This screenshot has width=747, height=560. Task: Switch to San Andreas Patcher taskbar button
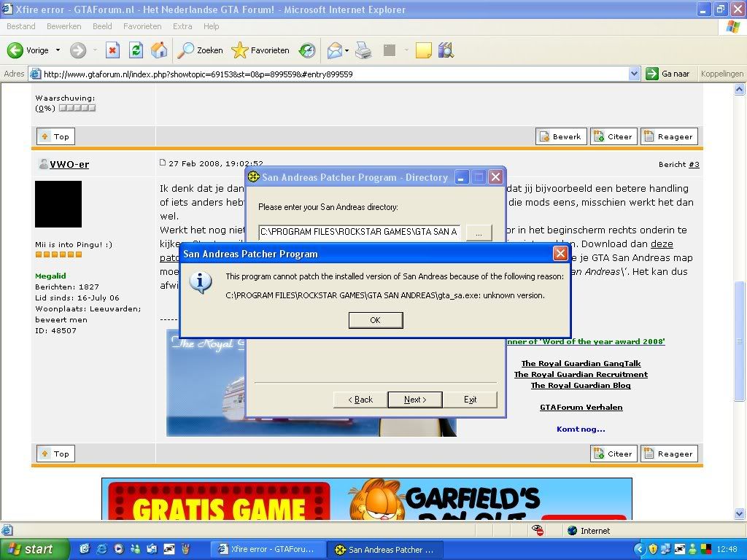385,549
